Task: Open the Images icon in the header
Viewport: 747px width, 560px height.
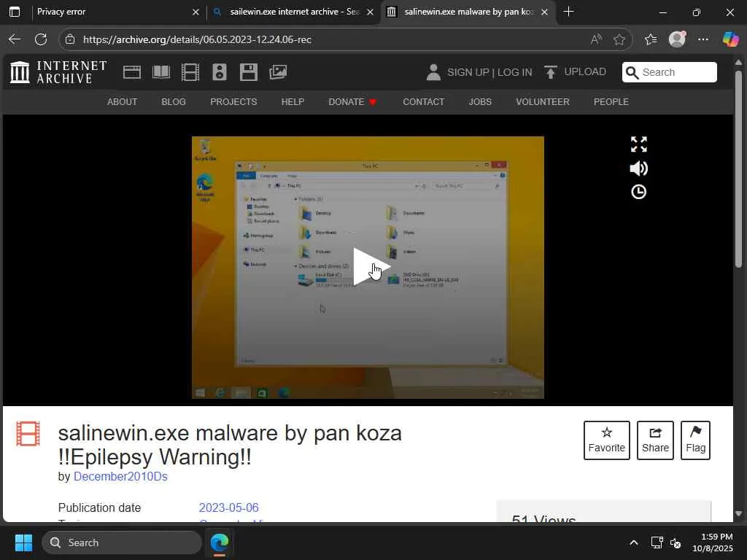Action: point(278,72)
